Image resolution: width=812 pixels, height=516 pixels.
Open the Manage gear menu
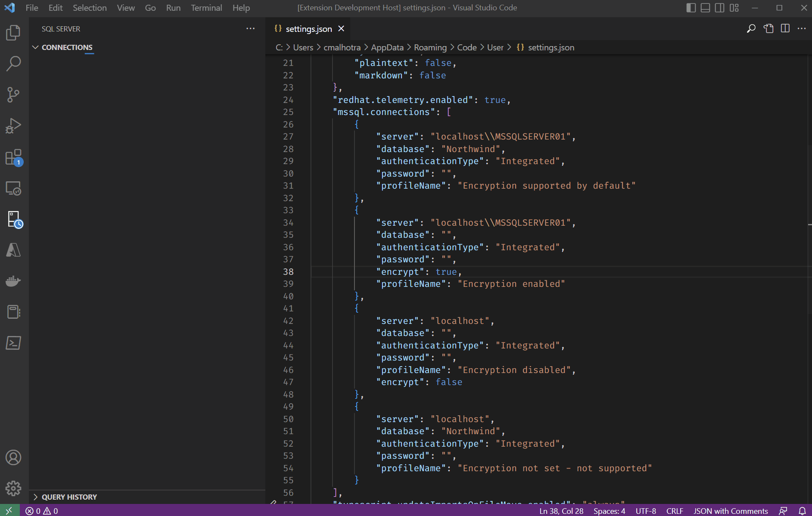click(x=13, y=488)
